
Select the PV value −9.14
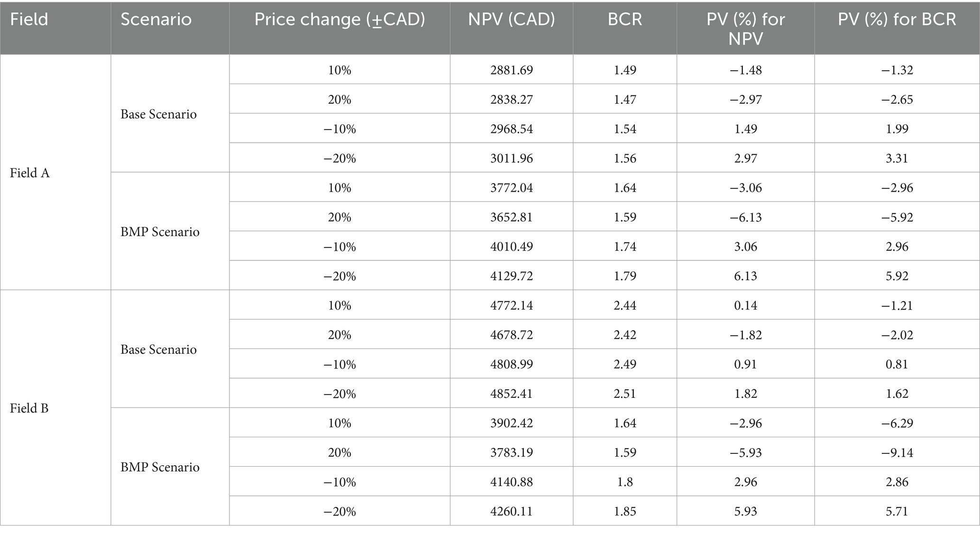[897, 452]
